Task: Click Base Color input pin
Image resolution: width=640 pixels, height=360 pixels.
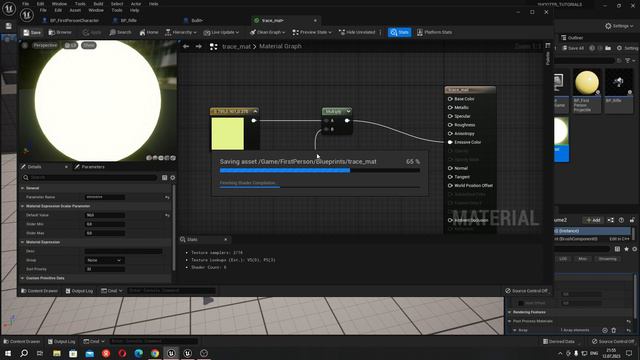Action: point(450,99)
